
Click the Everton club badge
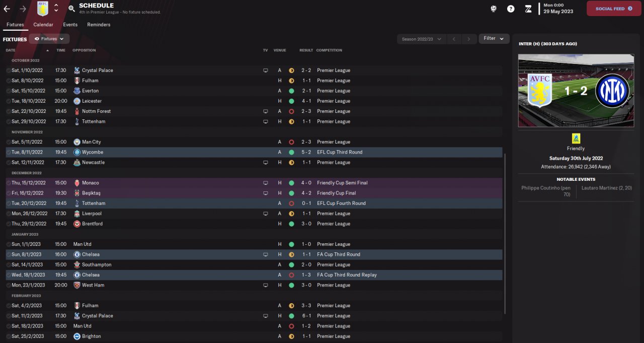pos(77,91)
